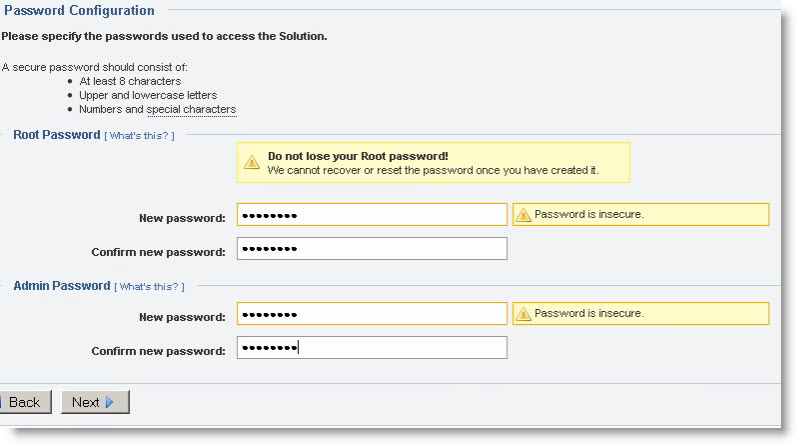The height and width of the screenshot is (444, 797).
Task: Focus the Root 'Confirm new password' field
Action: tap(371, 249)
